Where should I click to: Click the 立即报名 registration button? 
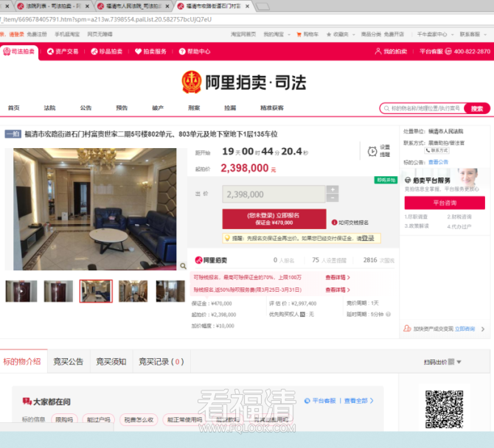coord(274,219)
